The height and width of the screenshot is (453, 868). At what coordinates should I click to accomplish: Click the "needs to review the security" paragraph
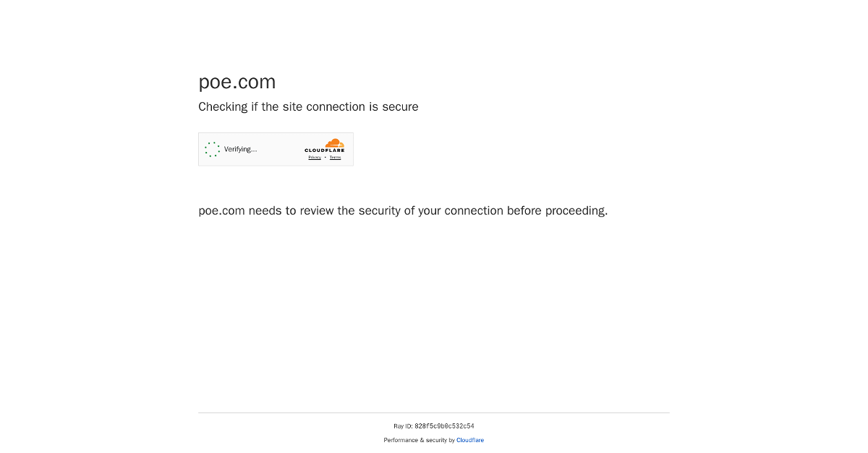point(403,211)
